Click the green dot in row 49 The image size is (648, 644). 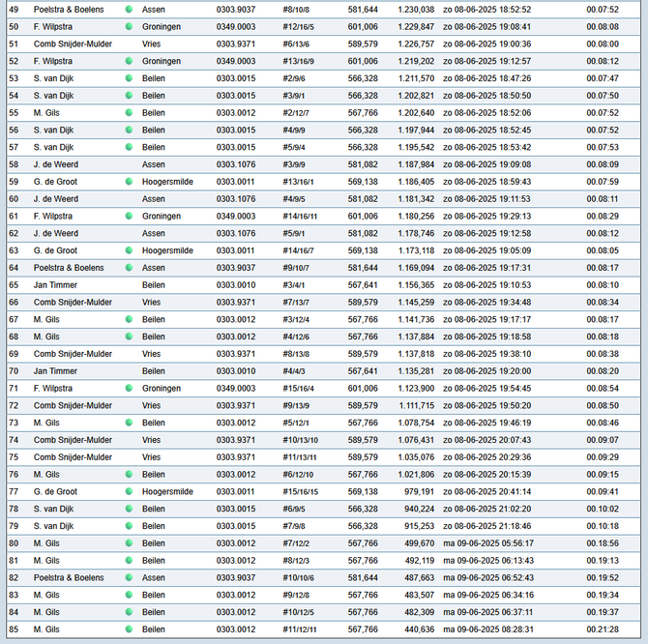129,9
